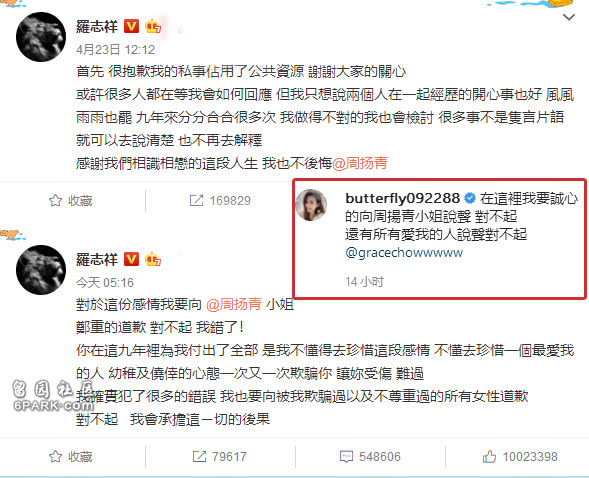Favorite the first post with 收藏 star
Image resolution: width=589 pixels, height=478 pixels.
coord(71,201)
